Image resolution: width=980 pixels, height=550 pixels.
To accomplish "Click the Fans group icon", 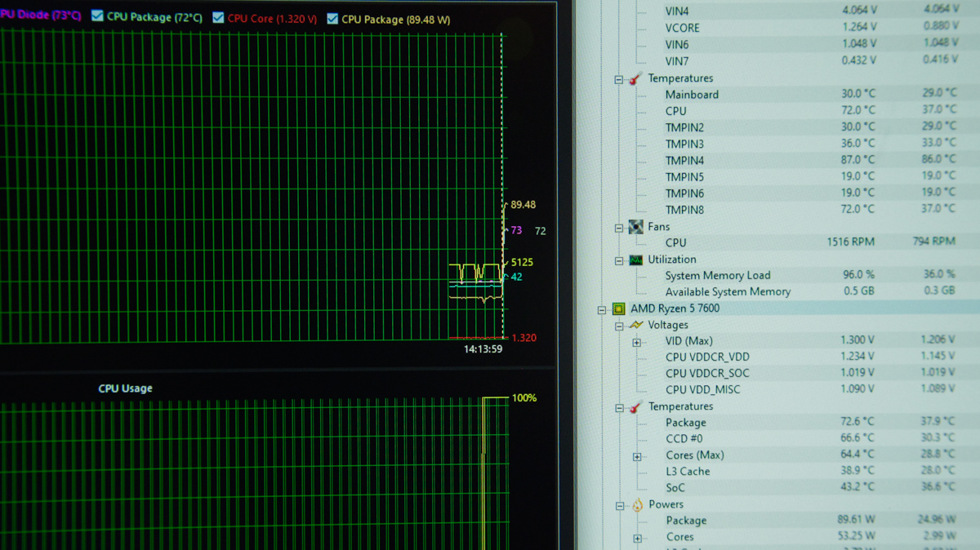I will pos(635,227).
